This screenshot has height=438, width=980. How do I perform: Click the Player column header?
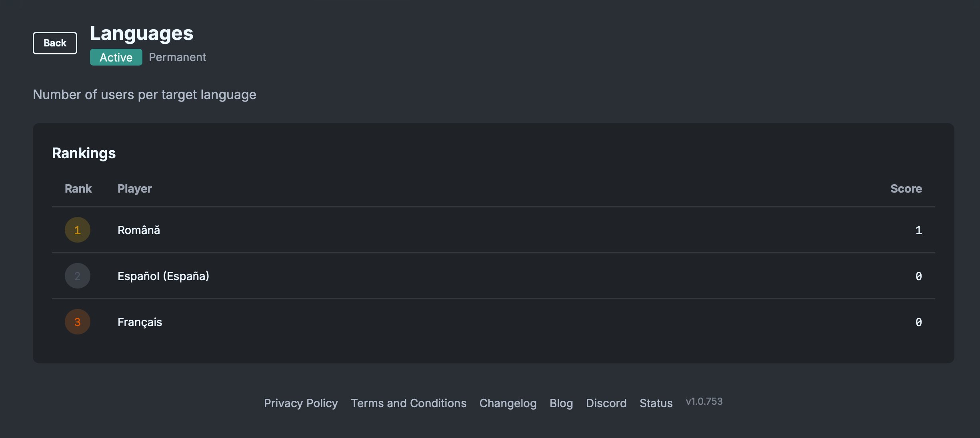[134, 189]
